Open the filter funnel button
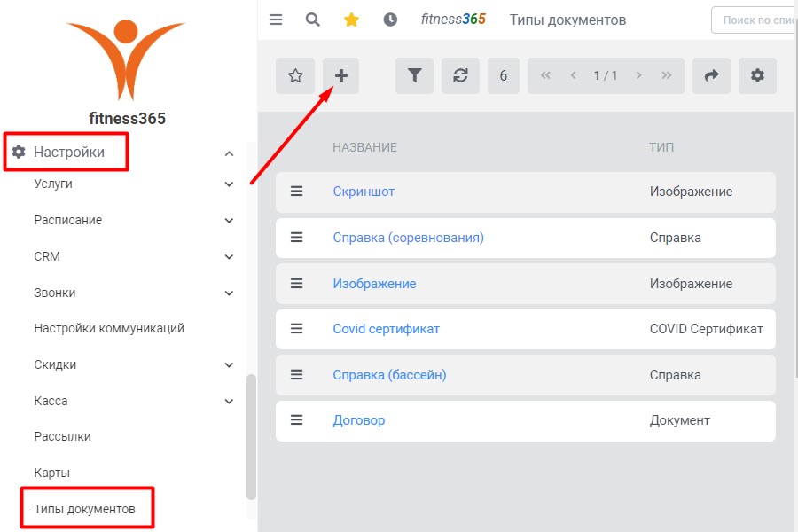Image resolution: width=798 pixels, height=532 pixels. (x=414, y=76)
